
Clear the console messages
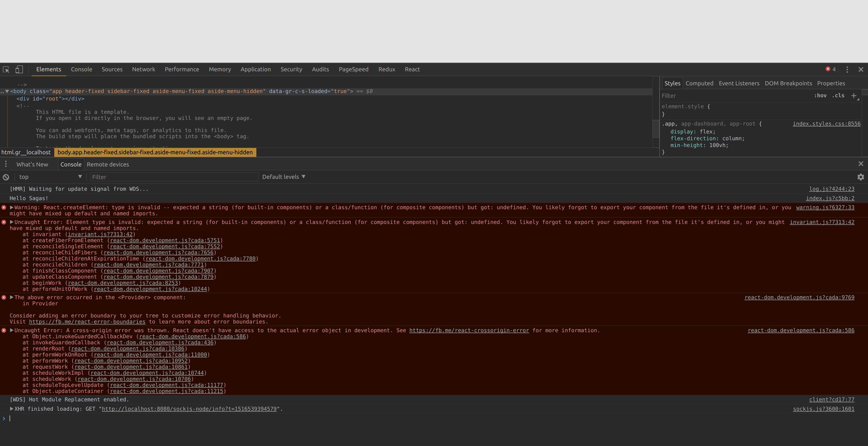[x=6, y=176]
